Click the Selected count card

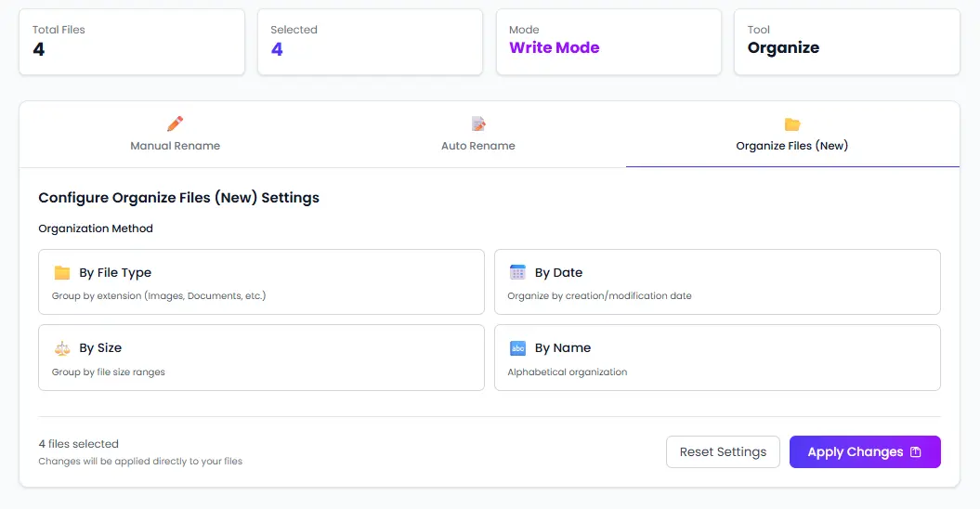[x=370, y=42]
